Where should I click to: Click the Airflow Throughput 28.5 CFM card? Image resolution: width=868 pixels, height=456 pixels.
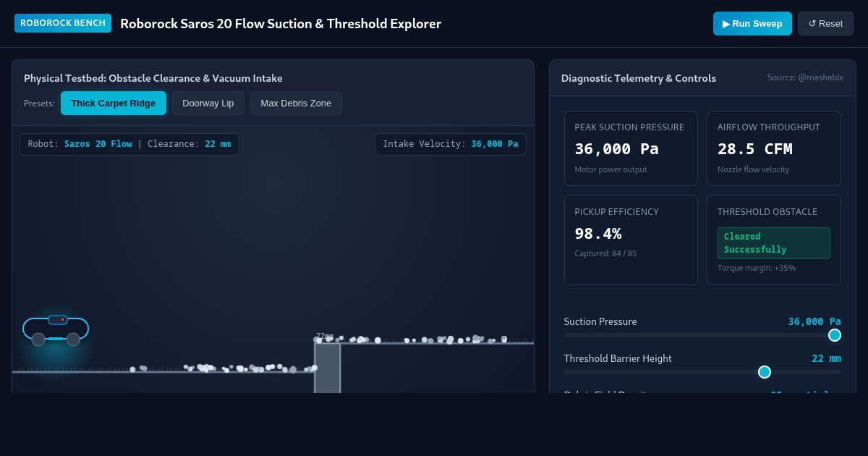click(x=774, y=148)
